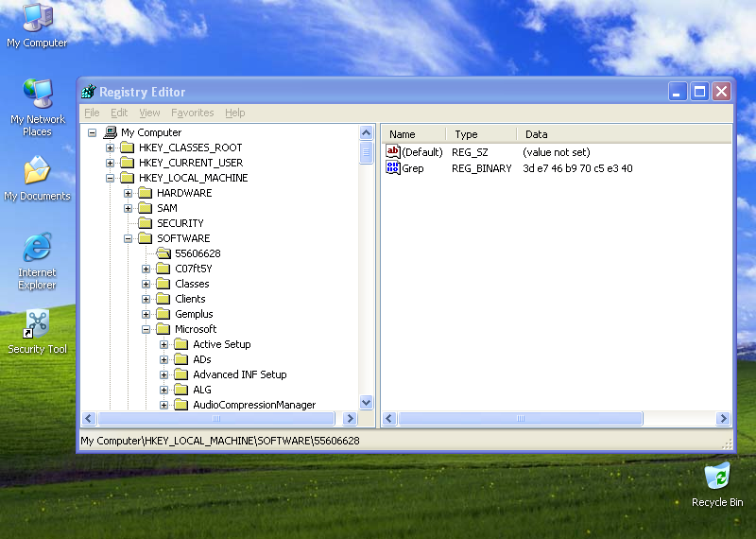This screenshot has height=539, width=756.
Task: Select the AudioCompressionManager key label
Action: (254, 405)
